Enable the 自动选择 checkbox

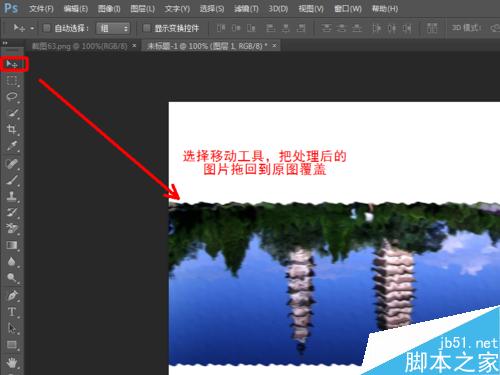pyautogui.click(x=47, y=28)
